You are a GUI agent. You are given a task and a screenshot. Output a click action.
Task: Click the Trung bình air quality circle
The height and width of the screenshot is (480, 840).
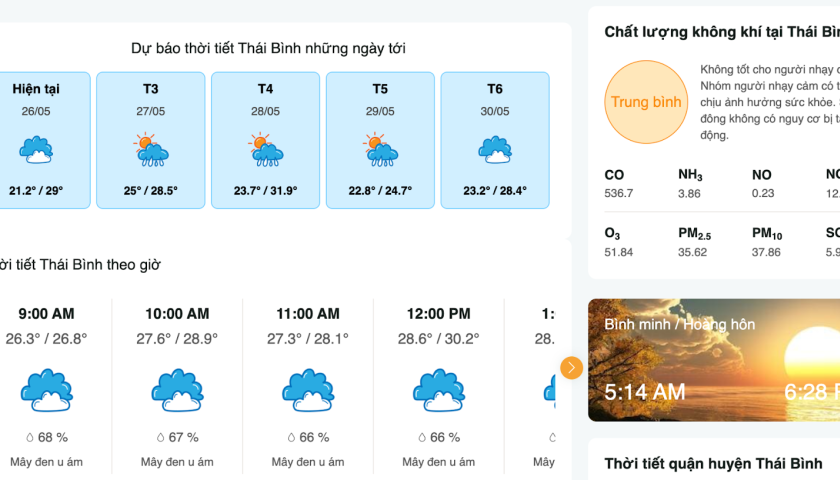[646, 102]
